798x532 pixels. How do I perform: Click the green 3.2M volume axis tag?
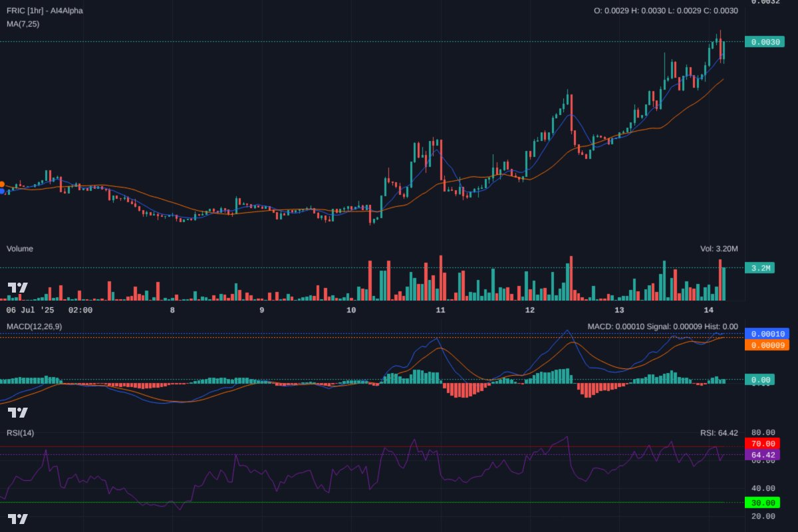pyautogui.click(x=761, y=268)
